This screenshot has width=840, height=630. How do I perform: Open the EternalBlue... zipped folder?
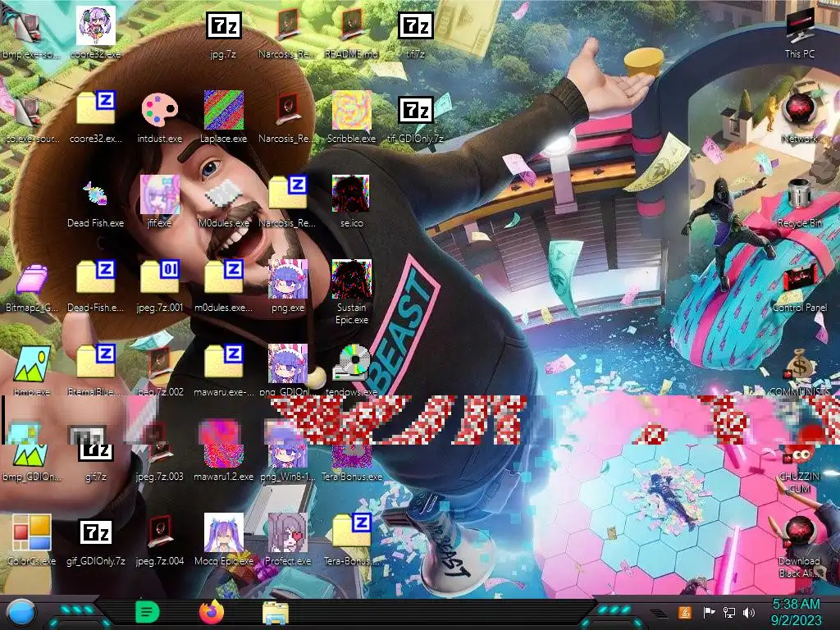[95, 362]
